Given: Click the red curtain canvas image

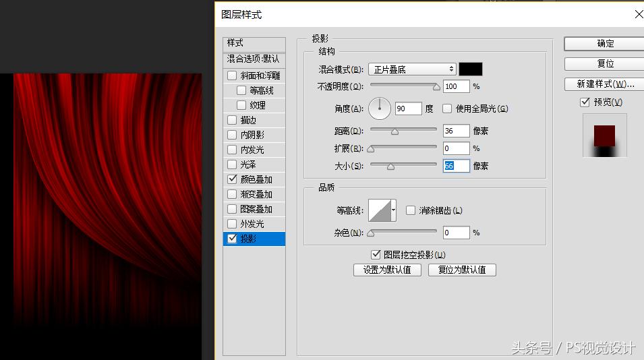Looking at the screenshot, I should click(107, 216).
